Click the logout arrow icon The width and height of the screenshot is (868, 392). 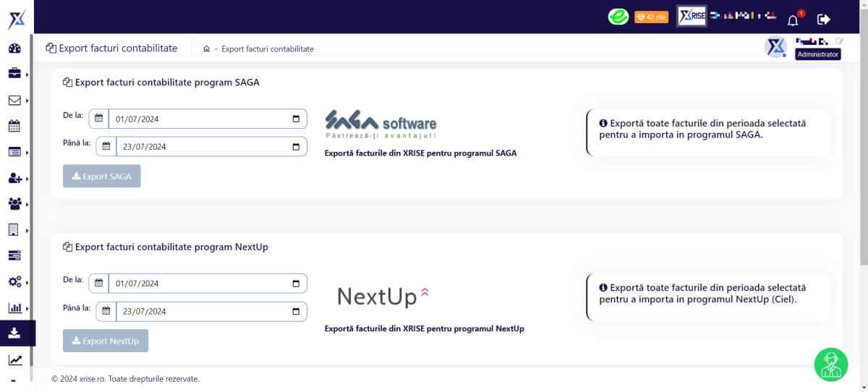pos(823,20)
